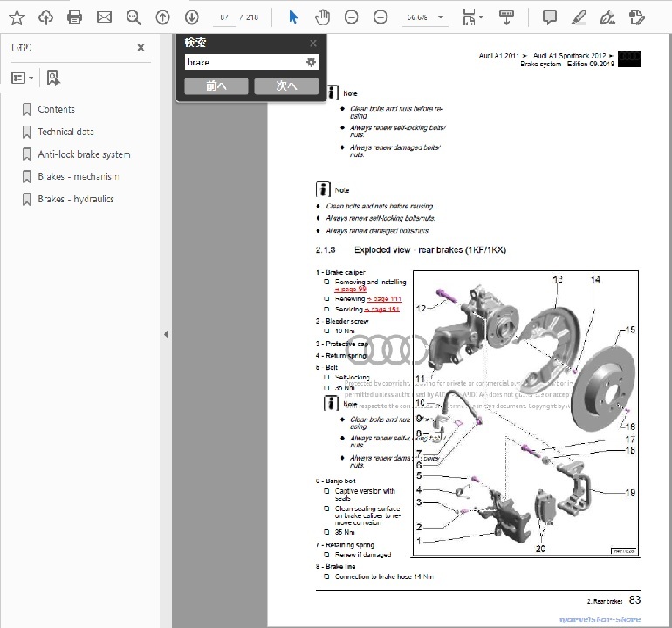Print the document with printer icon
Image resolution: width=672 pixels, height=628 pixels.
click(75, 17)
